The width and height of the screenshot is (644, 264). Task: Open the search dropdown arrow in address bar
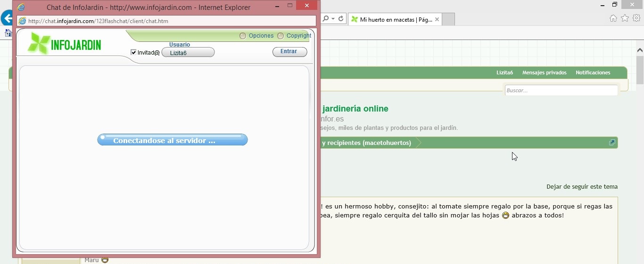point(333,19)
